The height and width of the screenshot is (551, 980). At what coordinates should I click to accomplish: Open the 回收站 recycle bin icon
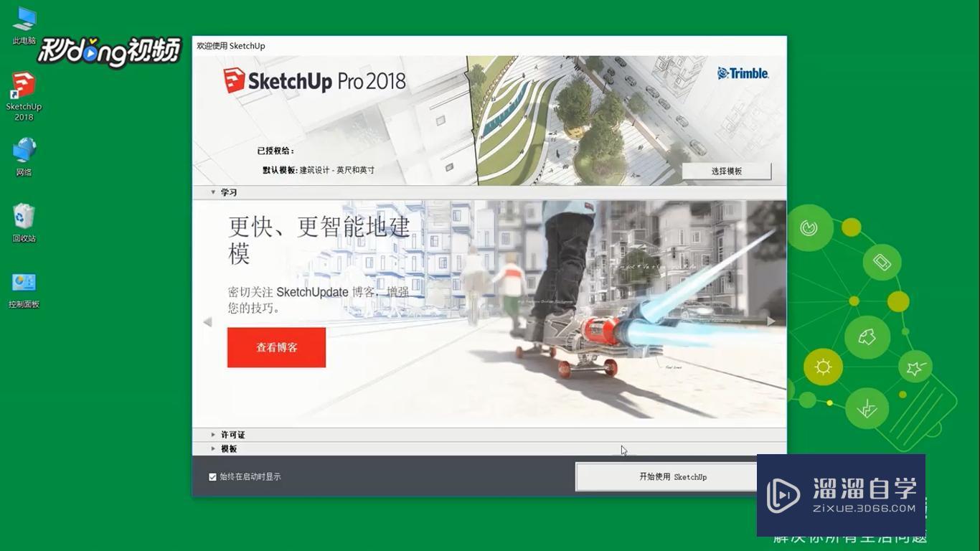pos(24,222)
